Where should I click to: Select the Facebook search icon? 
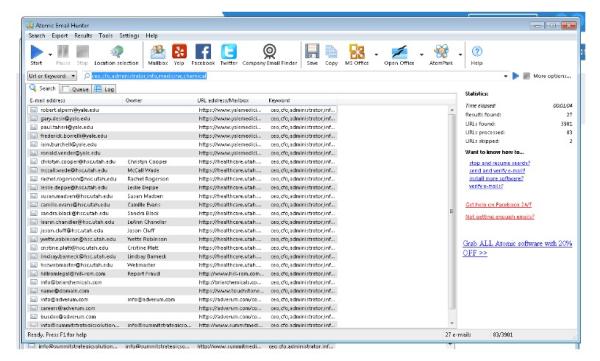203,52
